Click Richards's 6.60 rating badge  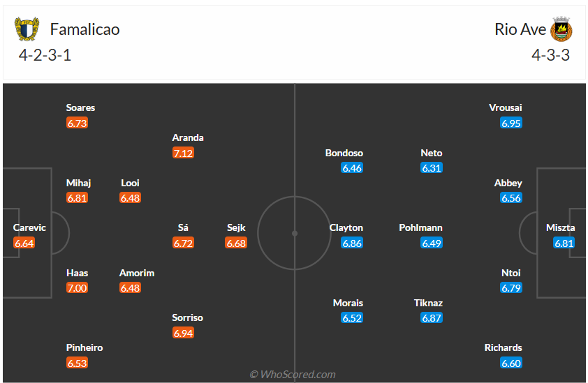pos(511,363)
